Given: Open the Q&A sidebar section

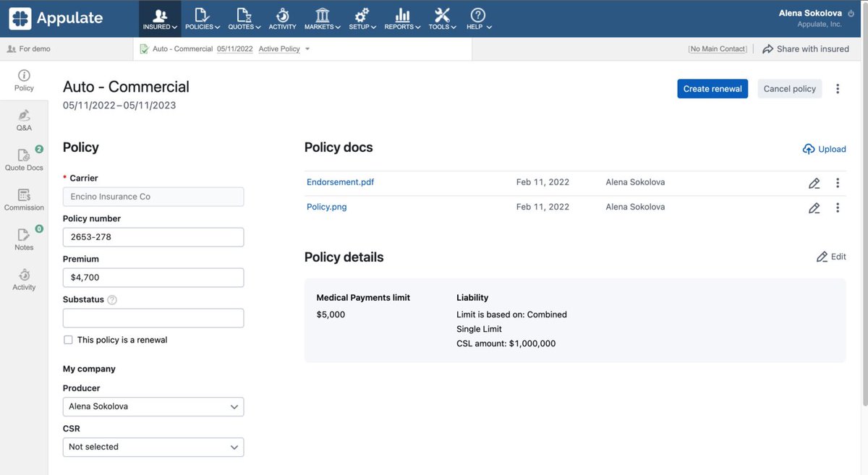Looking at the screenshot, I should tap(24, 121).
